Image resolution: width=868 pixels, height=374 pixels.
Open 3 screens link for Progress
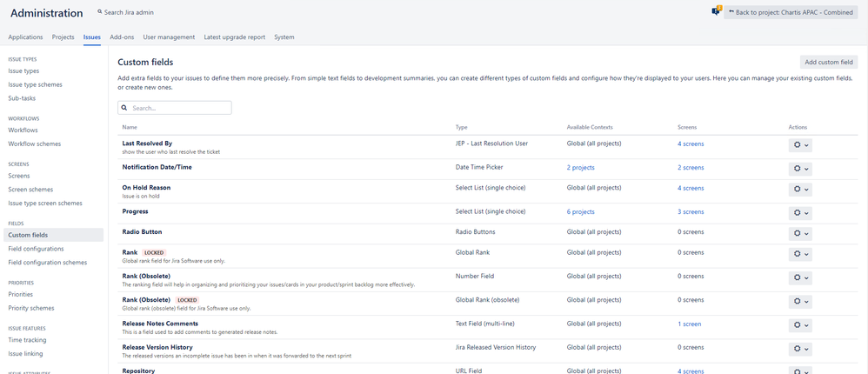[691, 212]
